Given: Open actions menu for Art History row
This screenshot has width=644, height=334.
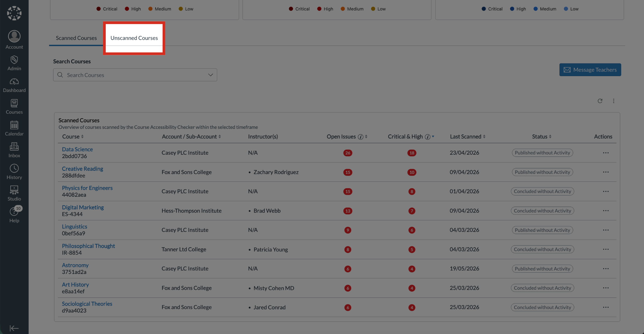Looking at the screenshot, I should 606,288.
